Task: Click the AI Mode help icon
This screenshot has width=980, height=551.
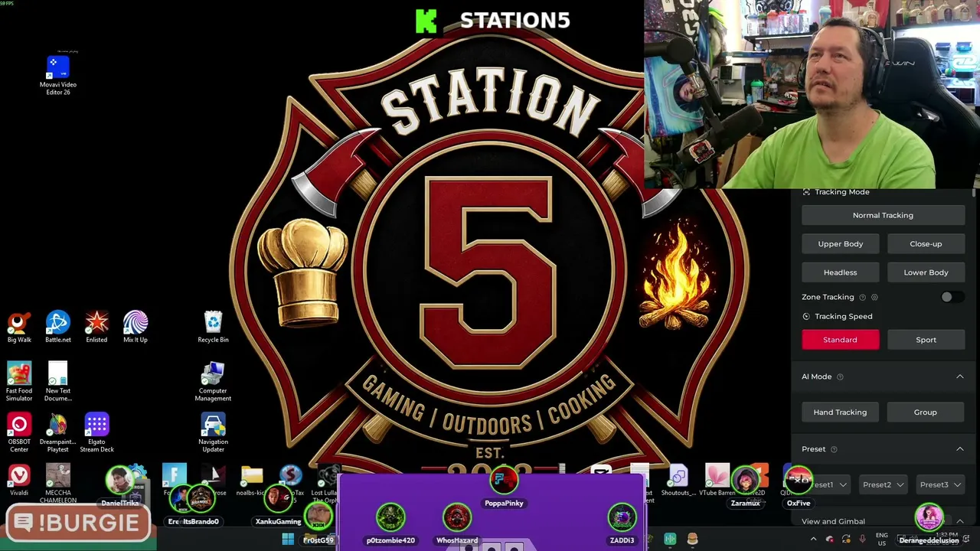Action: (x=840, y=377)
